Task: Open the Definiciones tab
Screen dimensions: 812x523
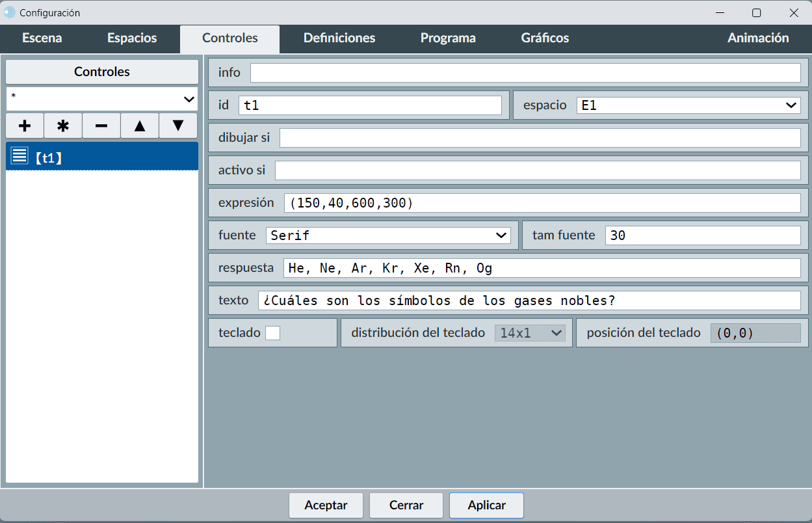Action: [339, 38]
